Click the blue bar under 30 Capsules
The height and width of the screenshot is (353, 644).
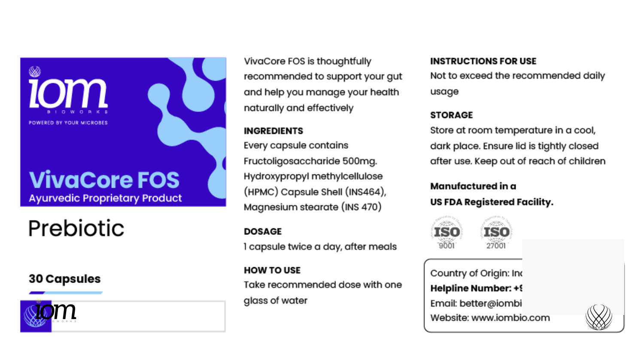[66, 293]
